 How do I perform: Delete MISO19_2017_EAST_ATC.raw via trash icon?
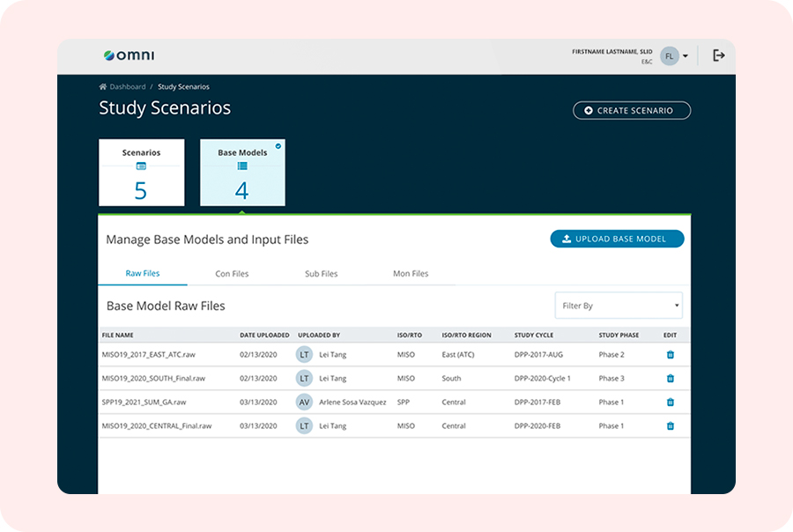[671, 354]
